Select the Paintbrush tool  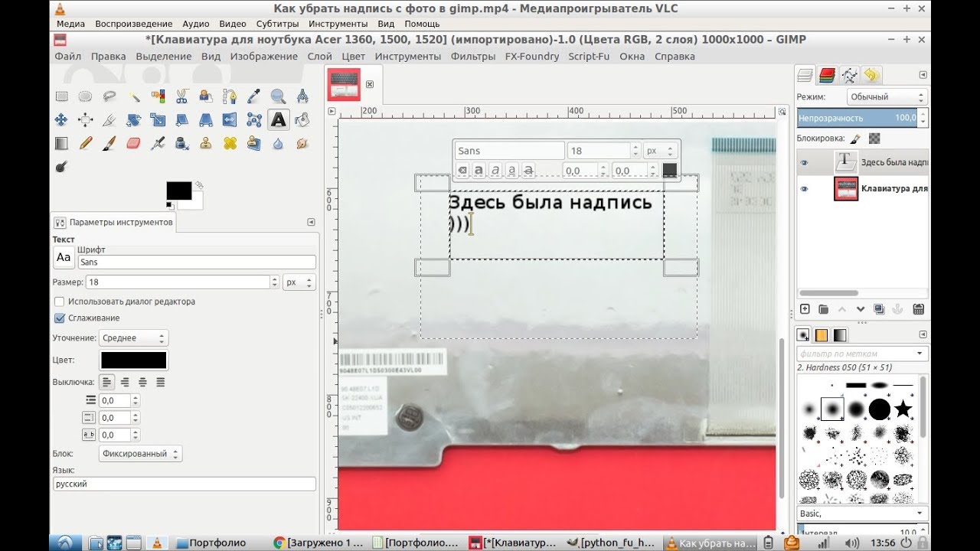[x=109, y=143]
